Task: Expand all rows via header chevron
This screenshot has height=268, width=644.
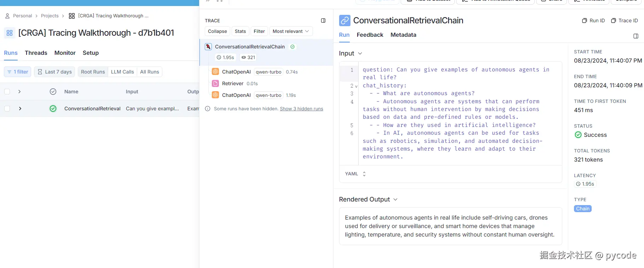Action: (x=19, y=92)
